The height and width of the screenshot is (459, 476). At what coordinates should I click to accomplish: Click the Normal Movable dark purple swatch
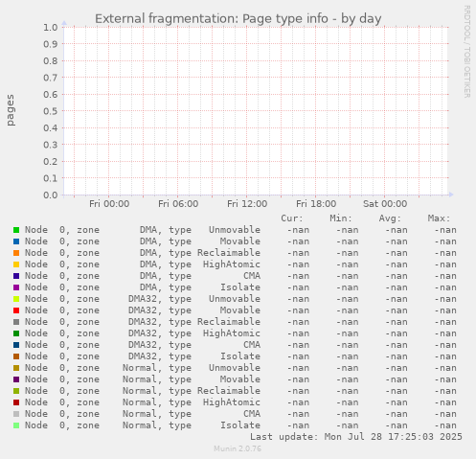click(16, 379)
